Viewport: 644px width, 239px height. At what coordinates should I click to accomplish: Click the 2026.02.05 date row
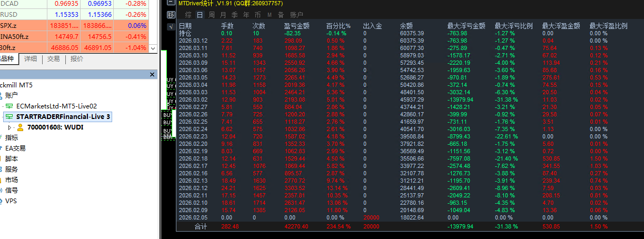pyautogui.click(x=193, y=217)
